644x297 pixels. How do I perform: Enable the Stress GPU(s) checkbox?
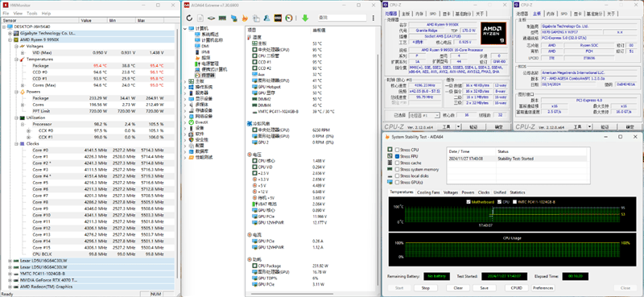[x=397, y=182]
